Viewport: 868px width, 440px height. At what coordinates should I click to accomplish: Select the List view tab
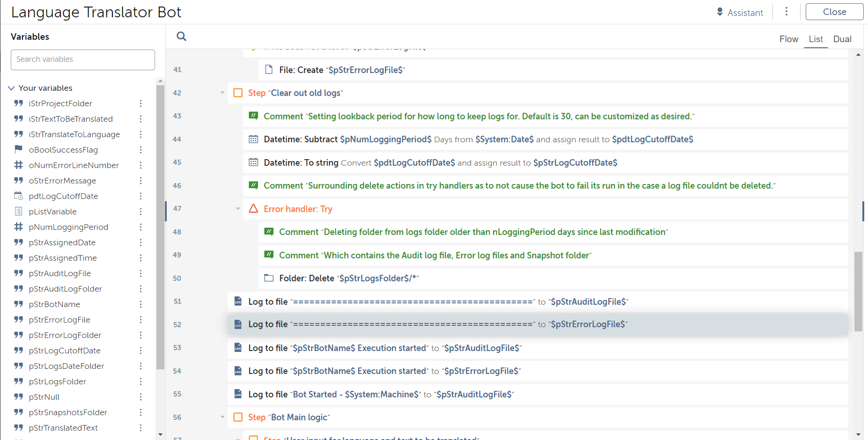point(816,39)
